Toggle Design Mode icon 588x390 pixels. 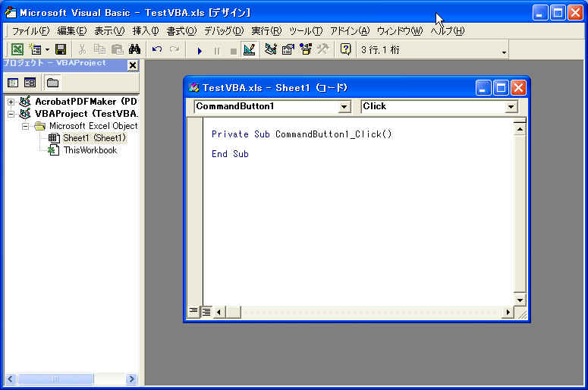249,49
